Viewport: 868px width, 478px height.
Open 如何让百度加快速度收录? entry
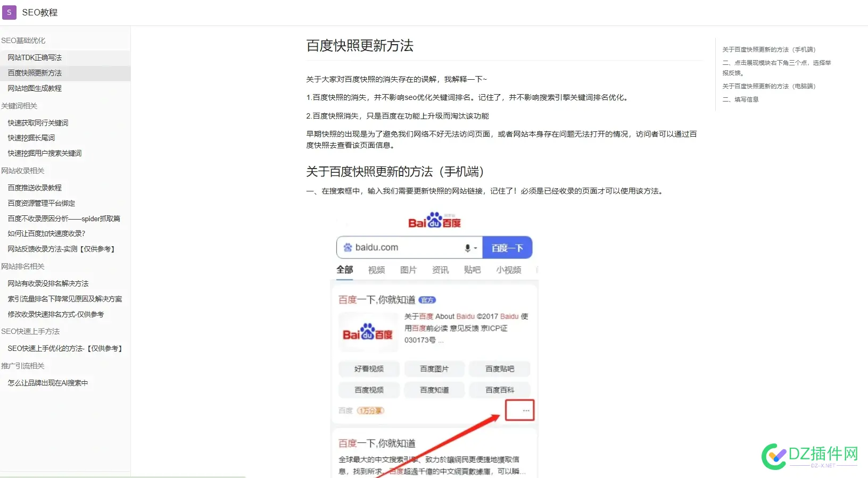(x=46, y=233)
